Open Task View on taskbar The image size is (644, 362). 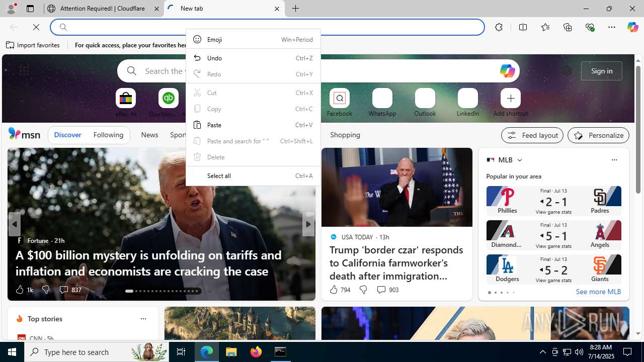[181, 352]
